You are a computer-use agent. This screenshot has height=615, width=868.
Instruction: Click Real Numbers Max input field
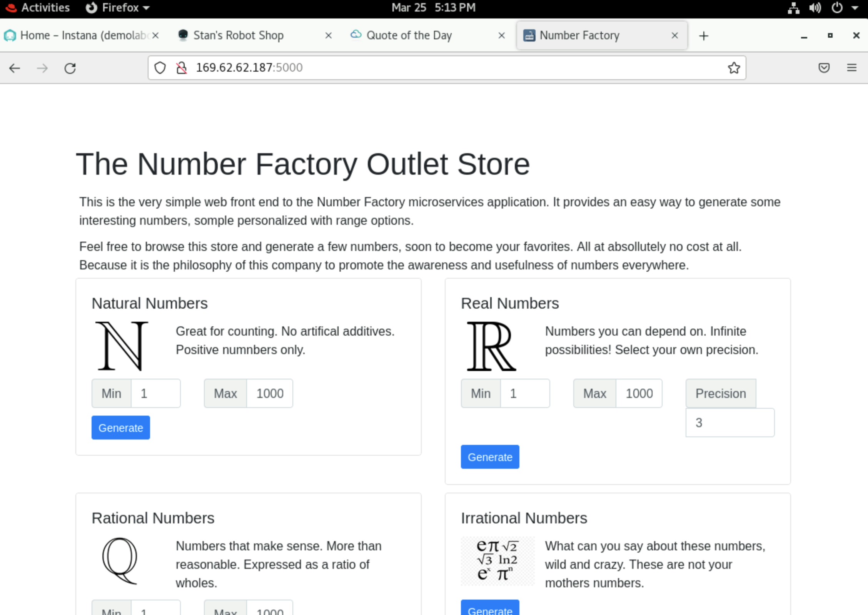pos(639,393)
